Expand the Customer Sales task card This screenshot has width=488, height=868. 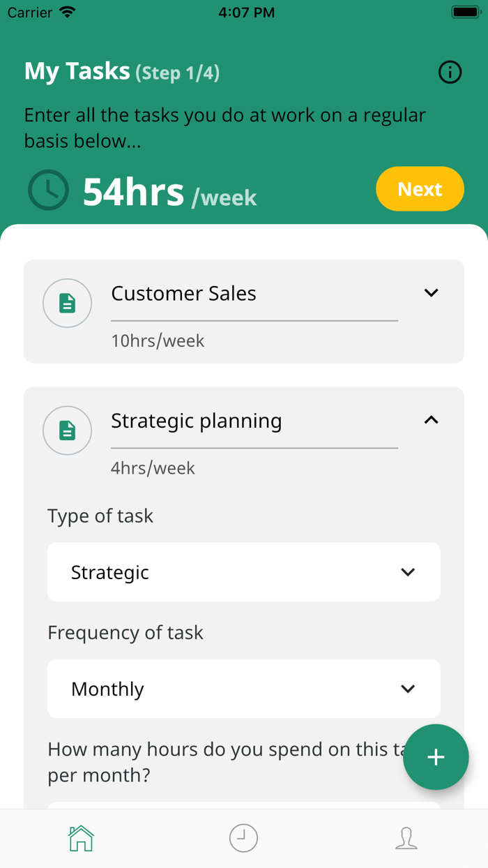point(432,293)
